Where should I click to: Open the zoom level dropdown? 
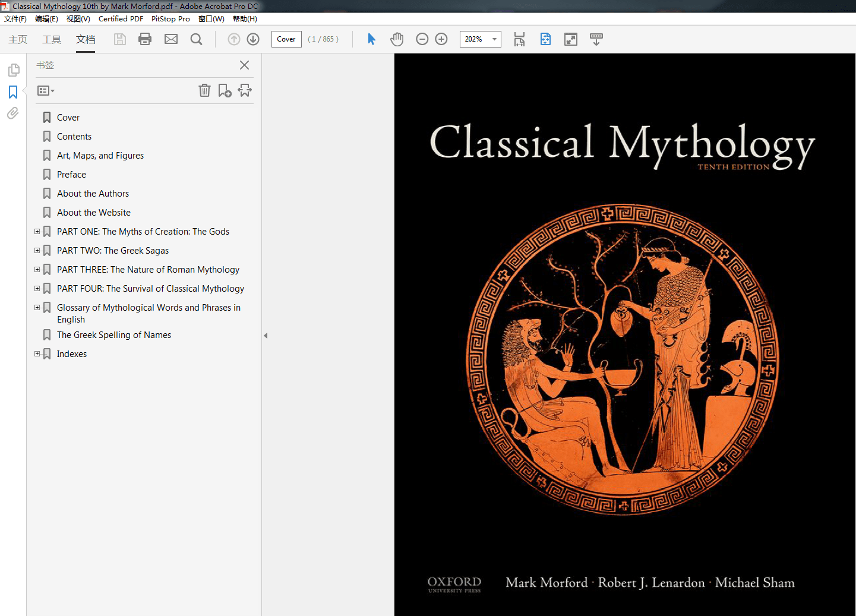tap(494, 39)
